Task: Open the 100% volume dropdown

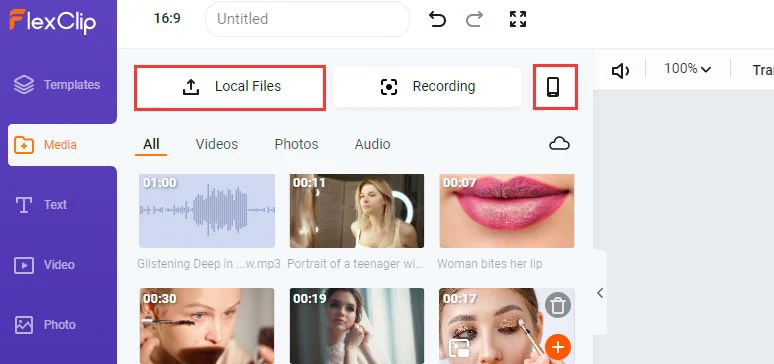Action: (687, 69)
